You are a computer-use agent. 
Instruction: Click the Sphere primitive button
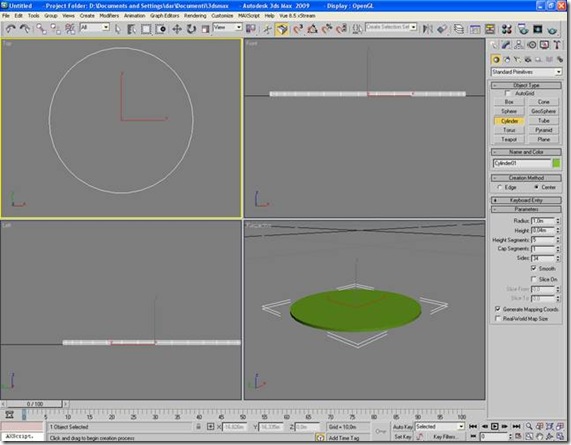tap(509, 111)
